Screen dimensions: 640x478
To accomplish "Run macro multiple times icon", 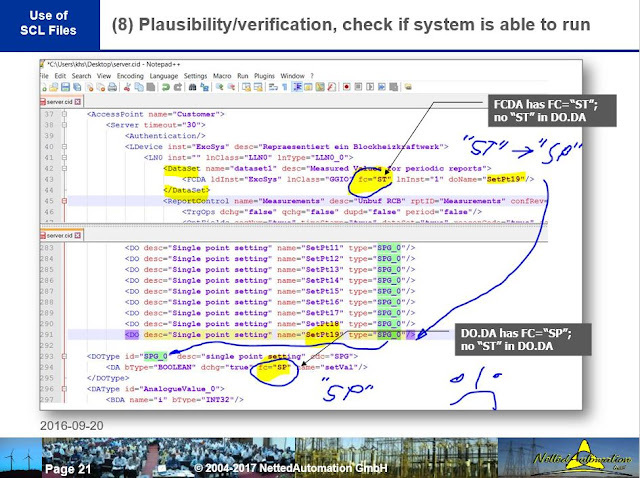I will click(x=382, y=87).
